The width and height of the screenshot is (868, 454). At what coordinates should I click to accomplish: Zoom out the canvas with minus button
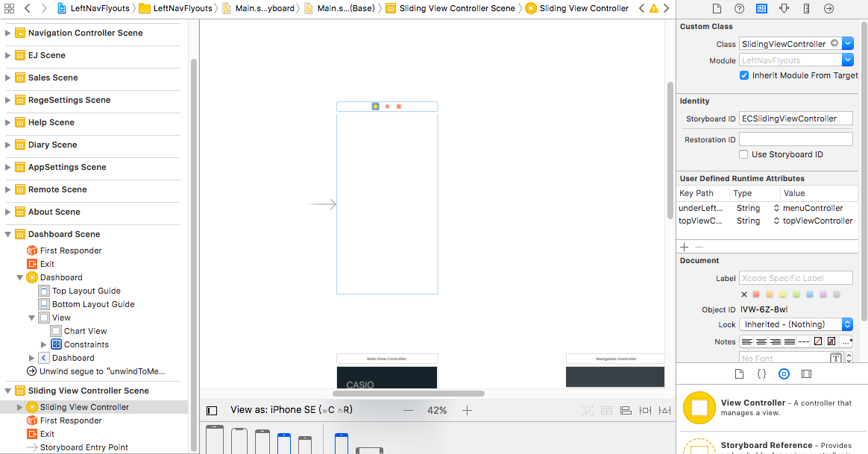click(x=408, y=410)
